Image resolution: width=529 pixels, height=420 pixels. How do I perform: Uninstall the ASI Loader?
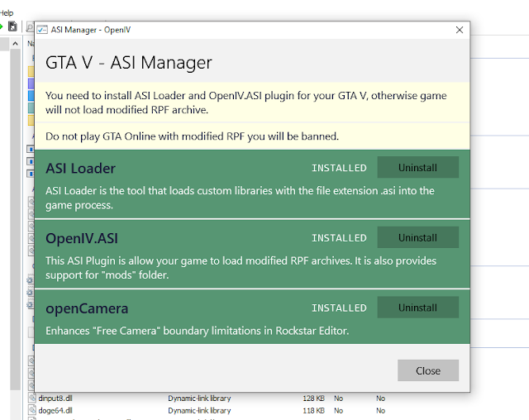(x=417, y=167)
